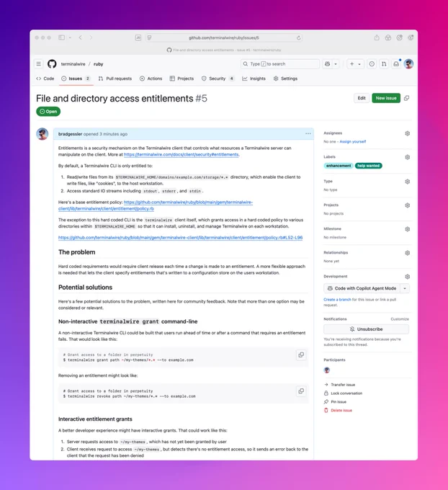Viewport: 448px width, 490px height.
Task: Edit Projects with gear icon
Action: 407,205
